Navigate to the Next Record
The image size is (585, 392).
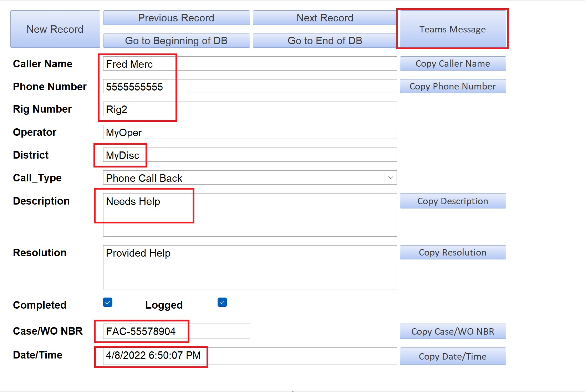pos(324,17)
